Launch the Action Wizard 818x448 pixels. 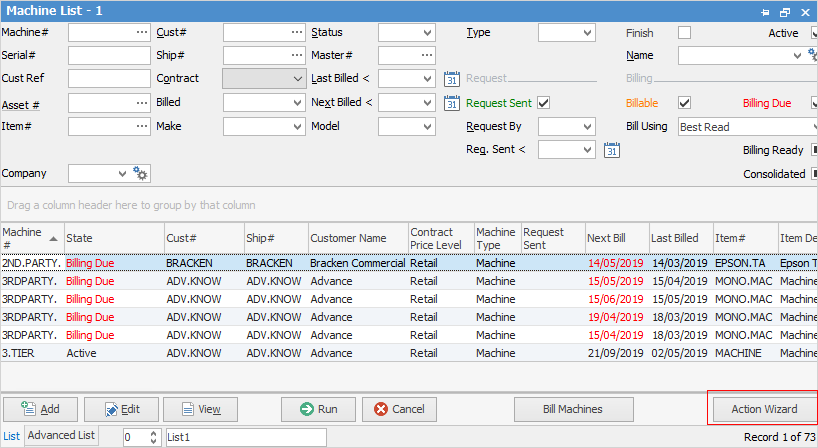pyautogui.click(x=763, y=409)
